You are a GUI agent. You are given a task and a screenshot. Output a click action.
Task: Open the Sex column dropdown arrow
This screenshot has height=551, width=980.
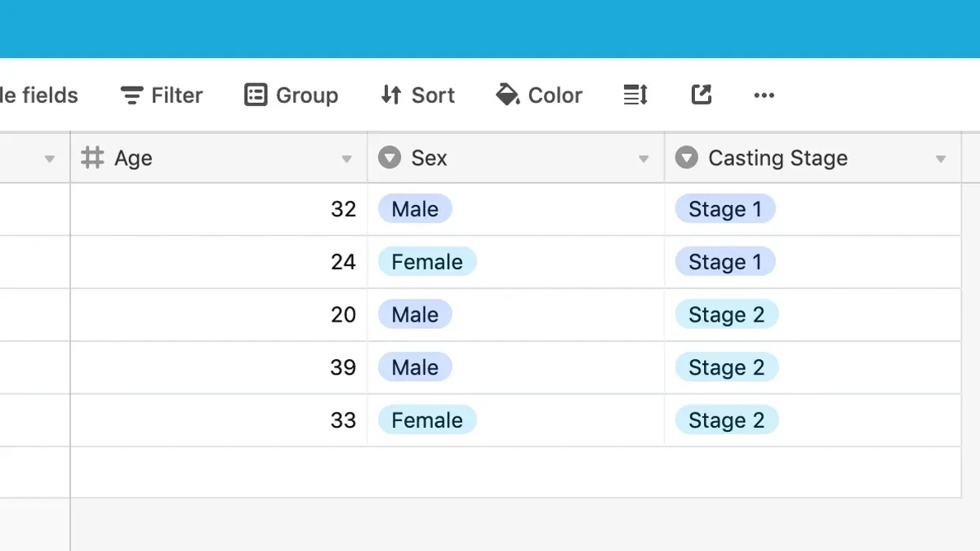(644, 159)
